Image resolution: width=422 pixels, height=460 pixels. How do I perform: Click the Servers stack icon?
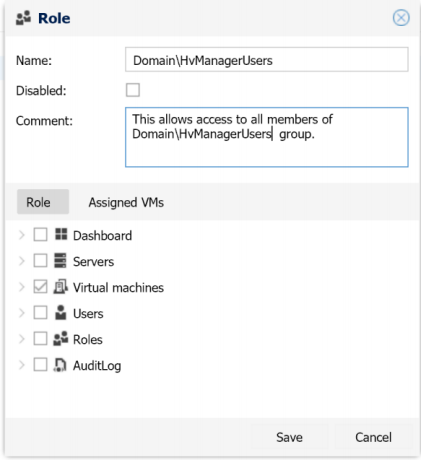(x=60, y=261)
